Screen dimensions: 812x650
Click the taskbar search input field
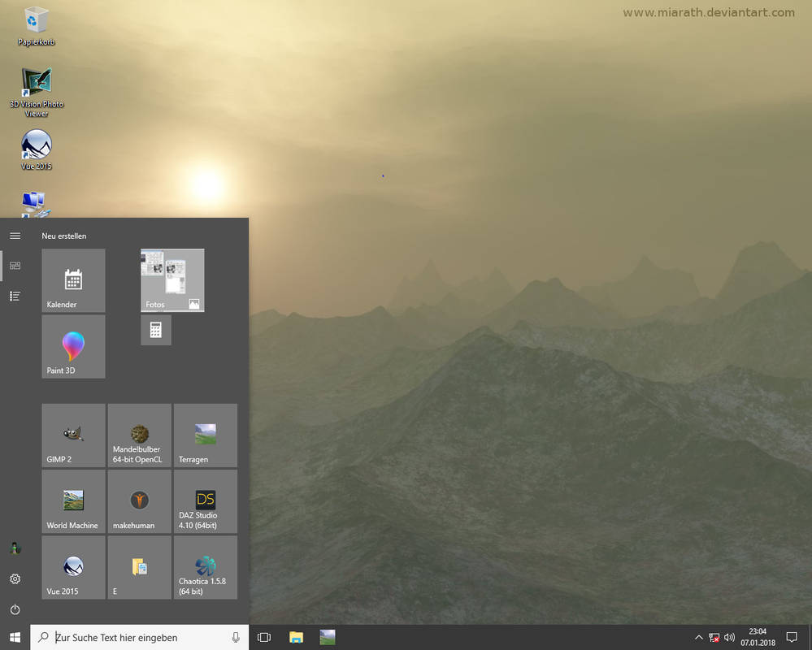138,637
